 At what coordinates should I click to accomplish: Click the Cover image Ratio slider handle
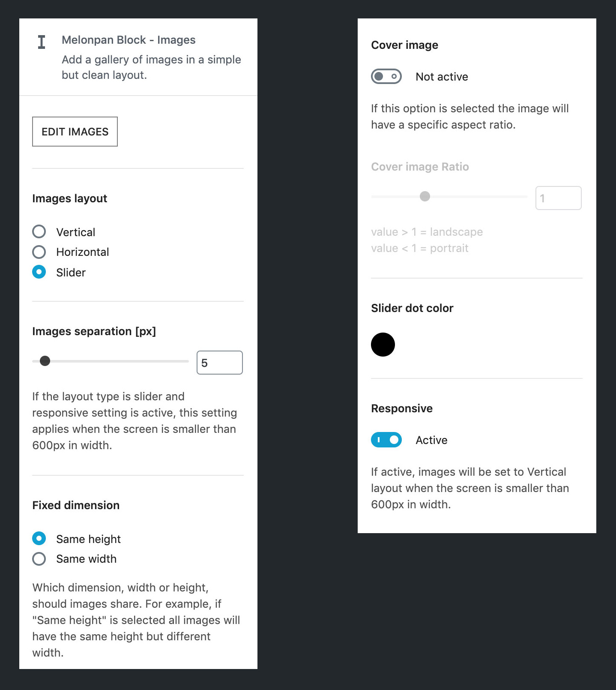tap(425, 196)
